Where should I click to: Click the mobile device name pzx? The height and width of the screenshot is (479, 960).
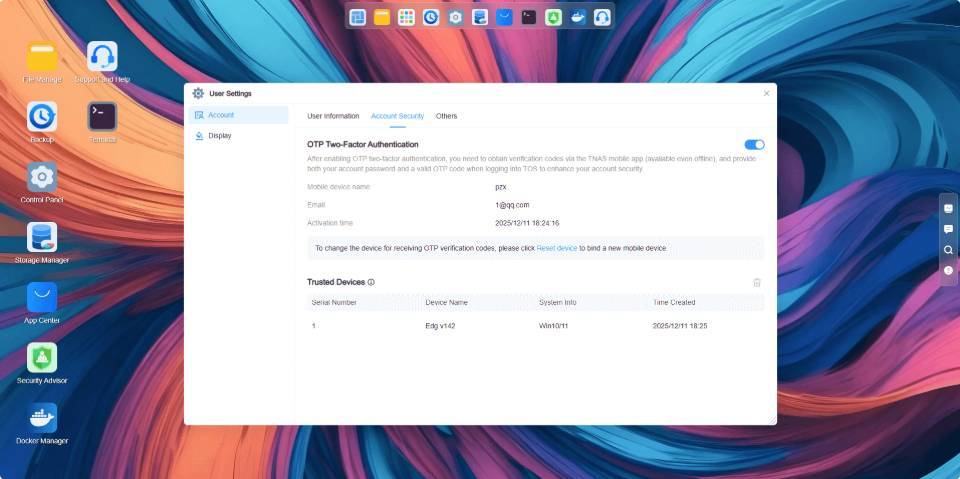[501, 187]
